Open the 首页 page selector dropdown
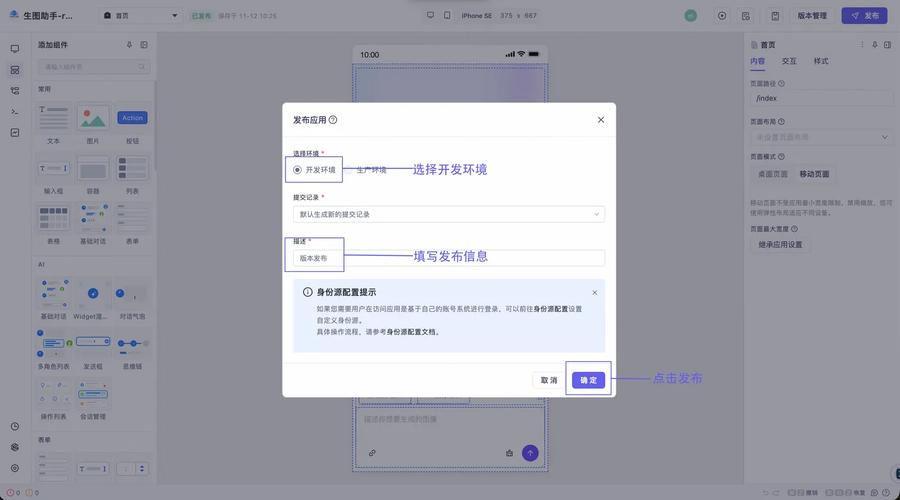900x500 pixels. point(141,15)
